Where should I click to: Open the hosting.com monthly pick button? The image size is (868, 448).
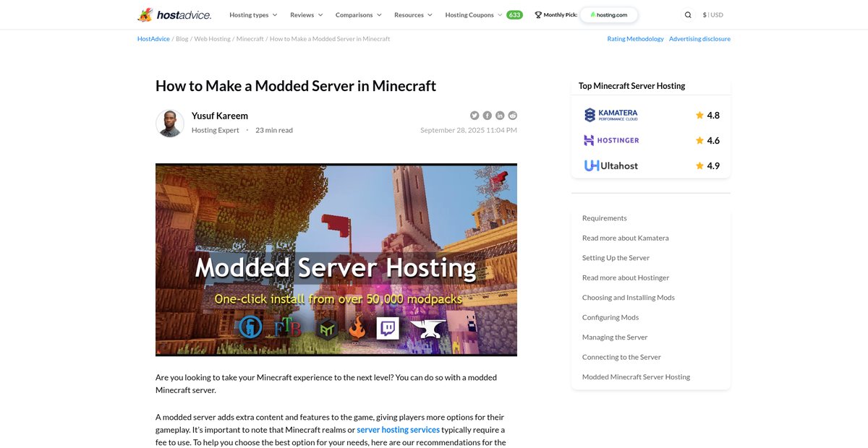coord(608,14)
